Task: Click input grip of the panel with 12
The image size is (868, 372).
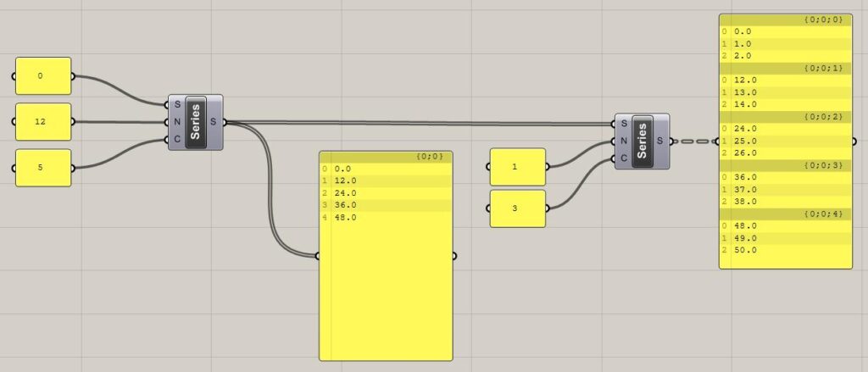Action: [x=14, y=122]
